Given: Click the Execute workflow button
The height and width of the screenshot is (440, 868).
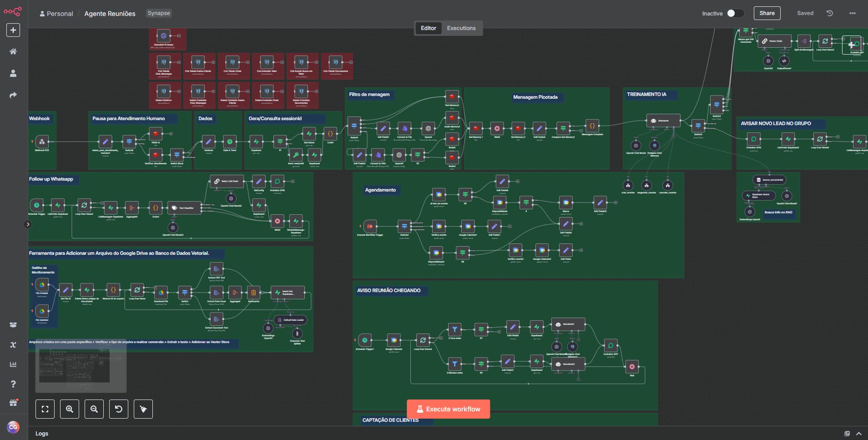Looking at the screenshot, I should point(448,409).
